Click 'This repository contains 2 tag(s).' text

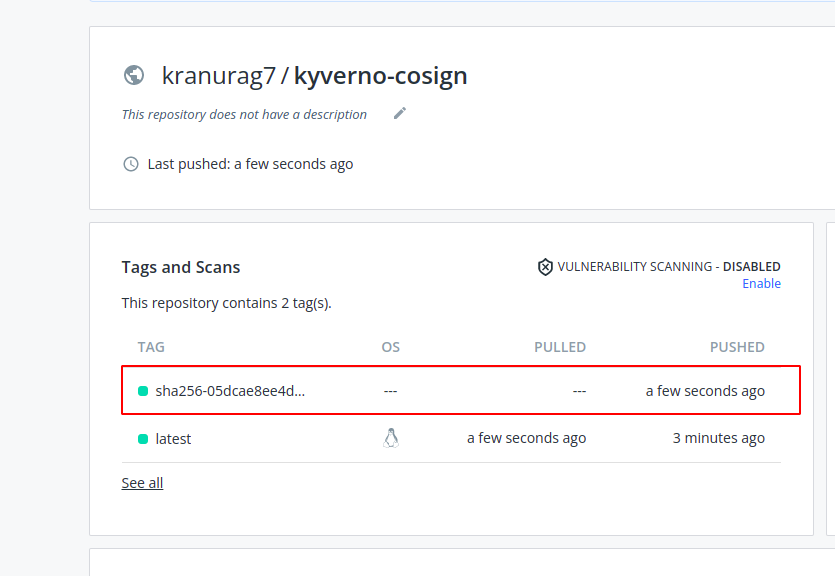pyautogui.click(x=226, y=303)
